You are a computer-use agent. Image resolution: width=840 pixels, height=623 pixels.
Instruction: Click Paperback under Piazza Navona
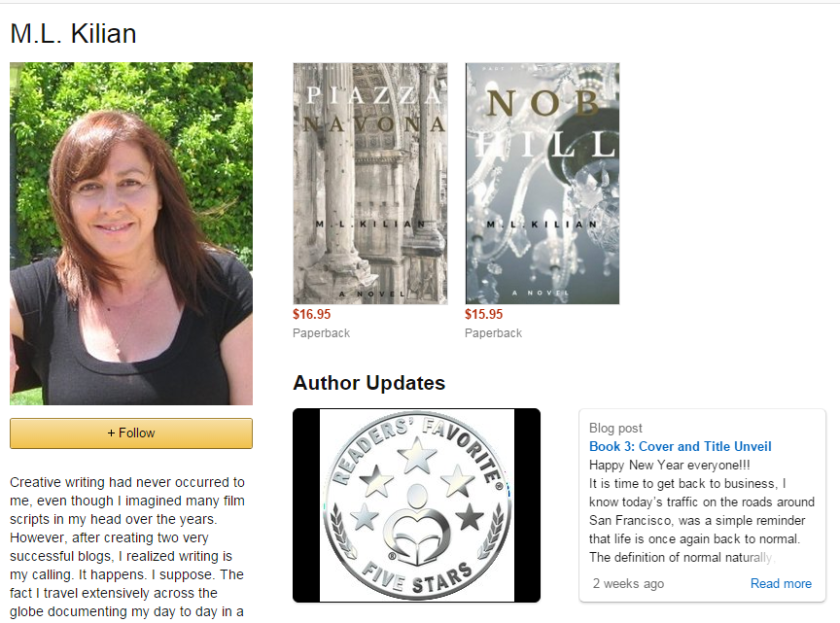pyautogui.click(x=321, y=333)
